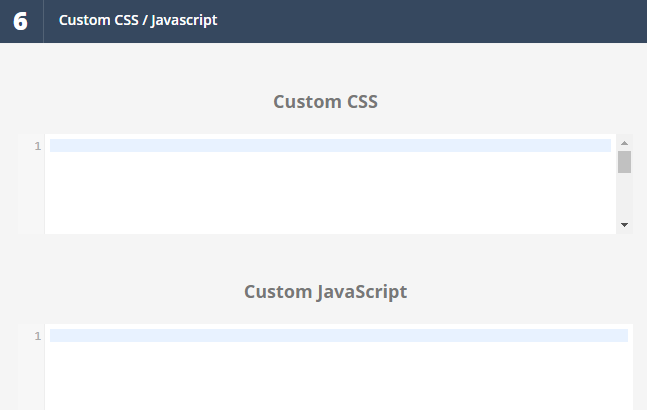Click empty CSS gutter below line number 1

point(31,193)
